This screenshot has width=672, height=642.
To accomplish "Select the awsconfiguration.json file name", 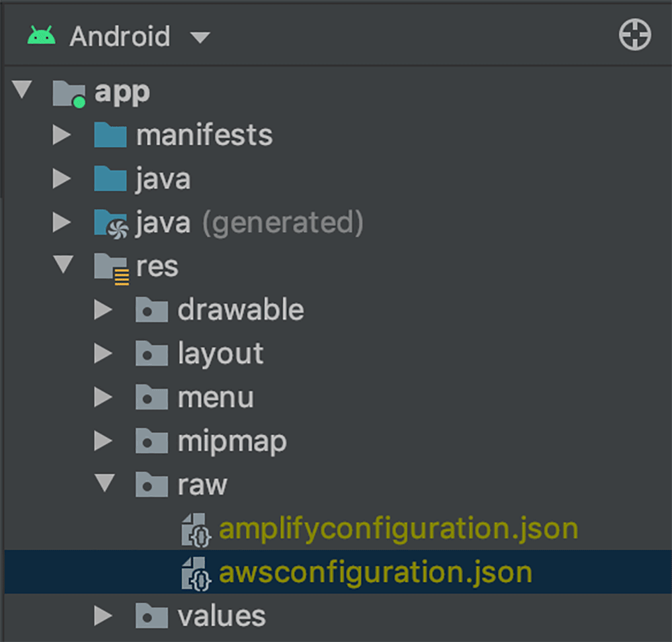I will point(376,573).
